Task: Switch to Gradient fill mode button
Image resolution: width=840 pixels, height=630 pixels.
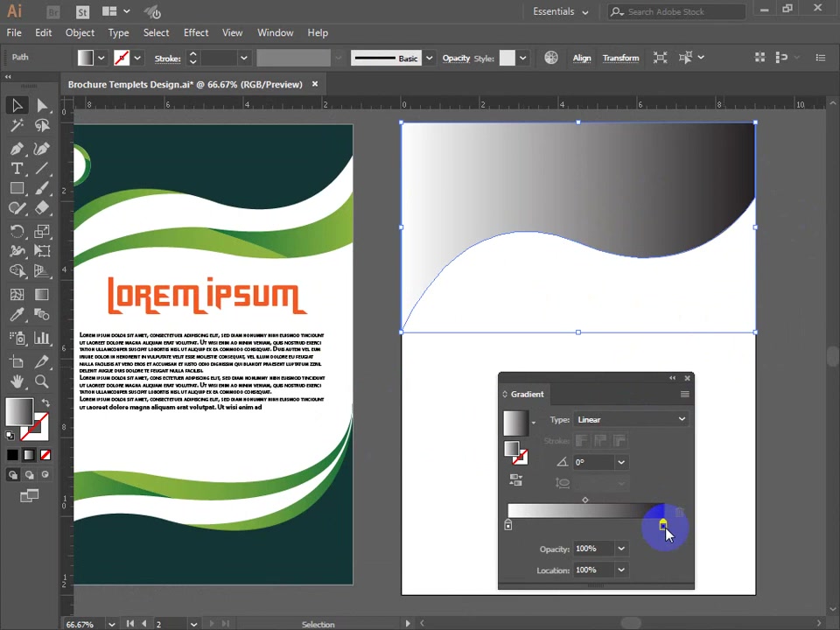Action: click(x=29, y=455)
